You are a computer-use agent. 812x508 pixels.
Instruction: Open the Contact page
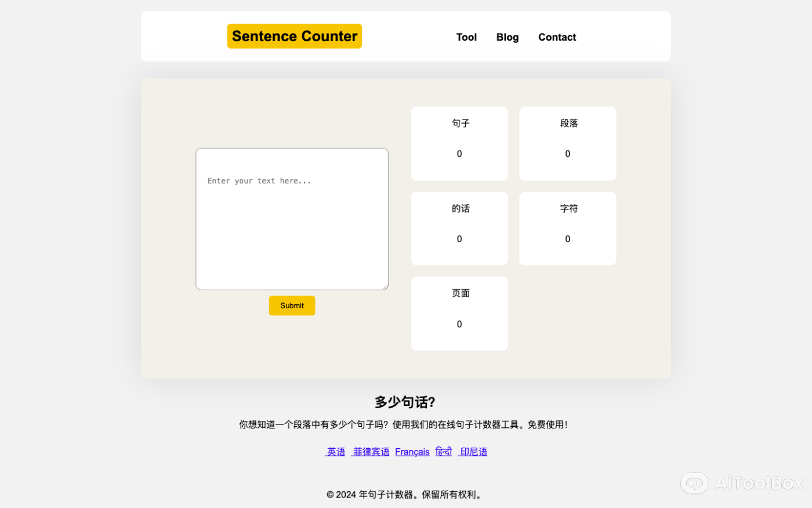[556, 37]
